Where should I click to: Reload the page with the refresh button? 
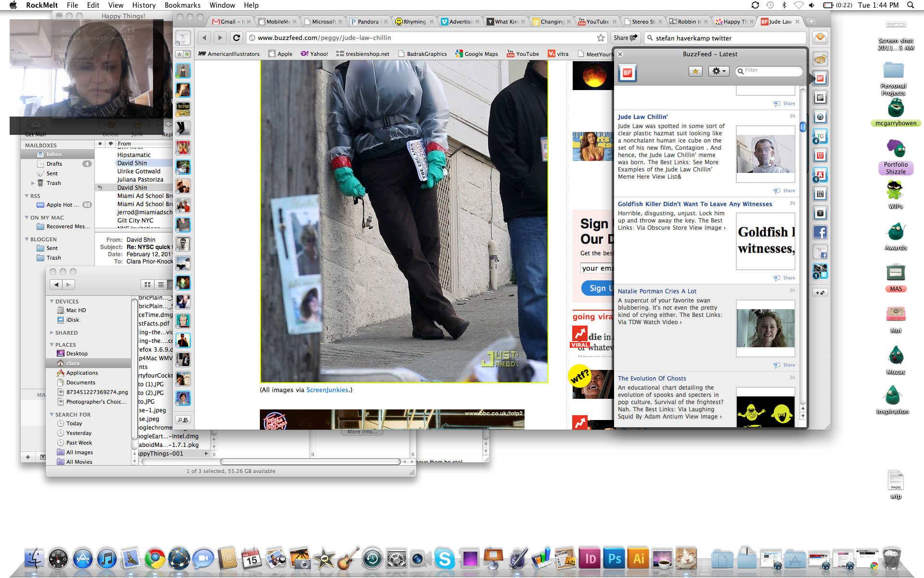(236, 38)
